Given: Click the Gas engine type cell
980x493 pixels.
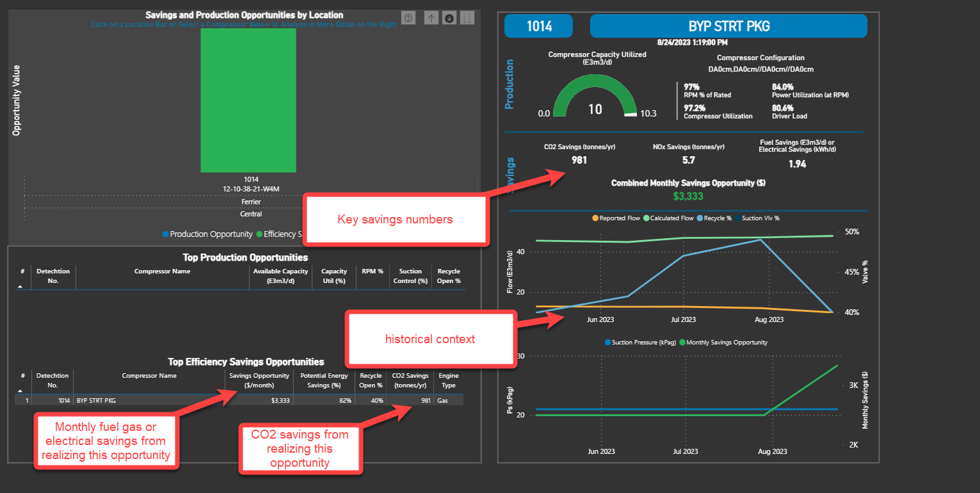Looking at the screenshot, I should click(x=442, y=400).
